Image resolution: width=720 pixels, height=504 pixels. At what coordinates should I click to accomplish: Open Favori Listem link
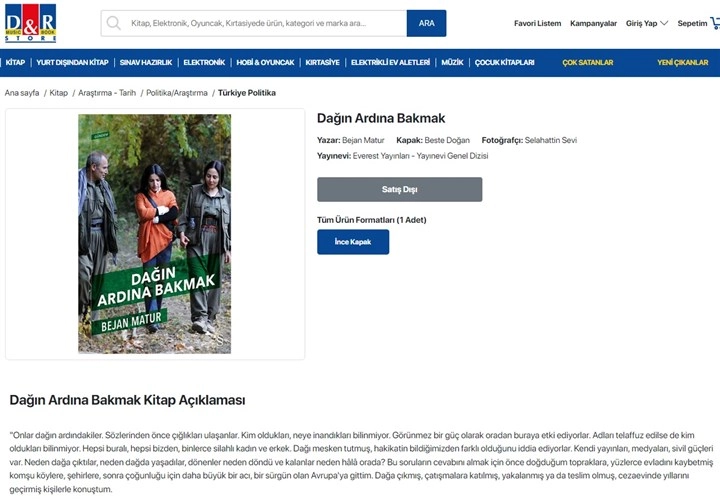point(537,23)
